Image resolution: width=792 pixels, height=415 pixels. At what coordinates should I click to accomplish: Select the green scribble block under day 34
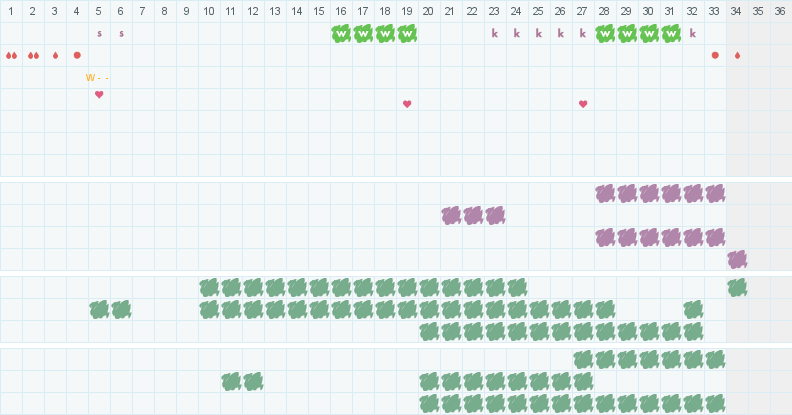(737, 287)
